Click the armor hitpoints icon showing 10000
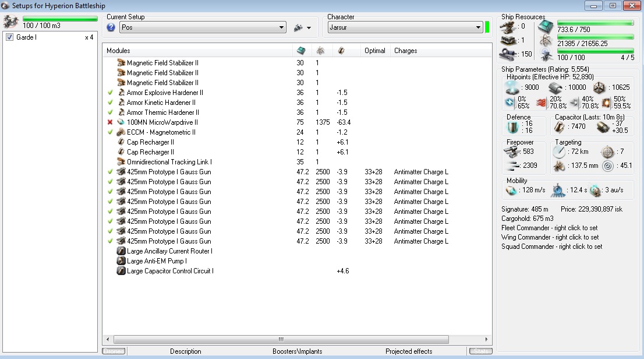 point(555,87)
